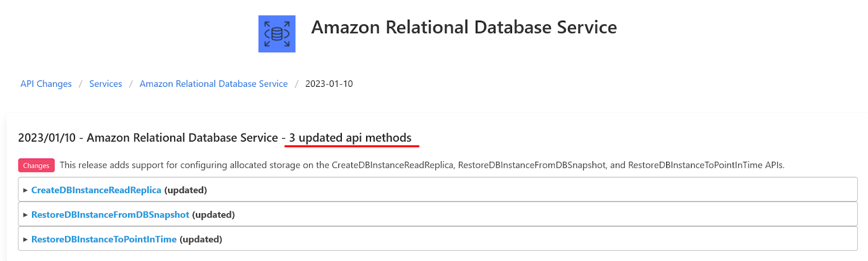Expand RestoreDBInstanceFromDBSnapshot via its triangle arrow
Image resolution: width=868 pixels, height=261 pixels.
(x=25, y=215)
